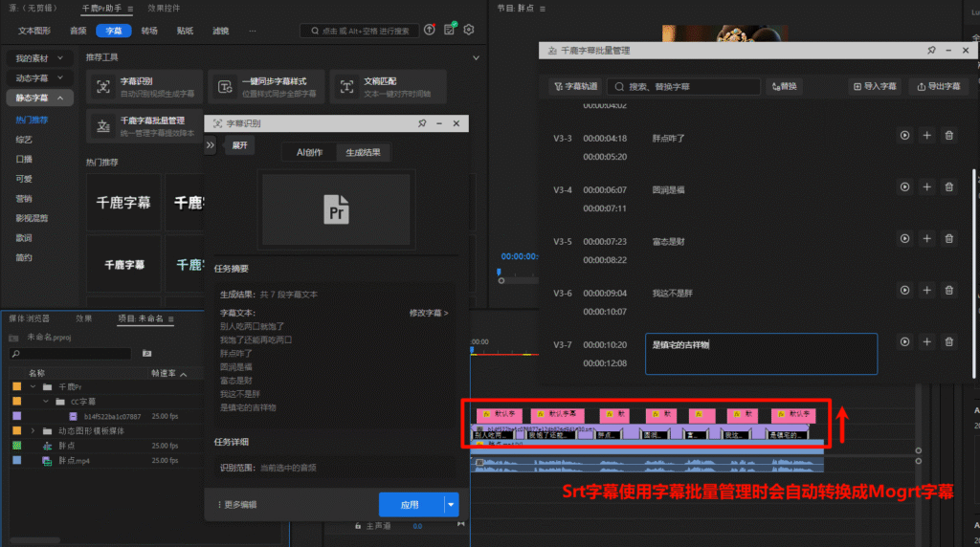Screen dimensions: 980x547
Task: Collapse the 推荐工具 section chevron
Action: click(477, 57)
